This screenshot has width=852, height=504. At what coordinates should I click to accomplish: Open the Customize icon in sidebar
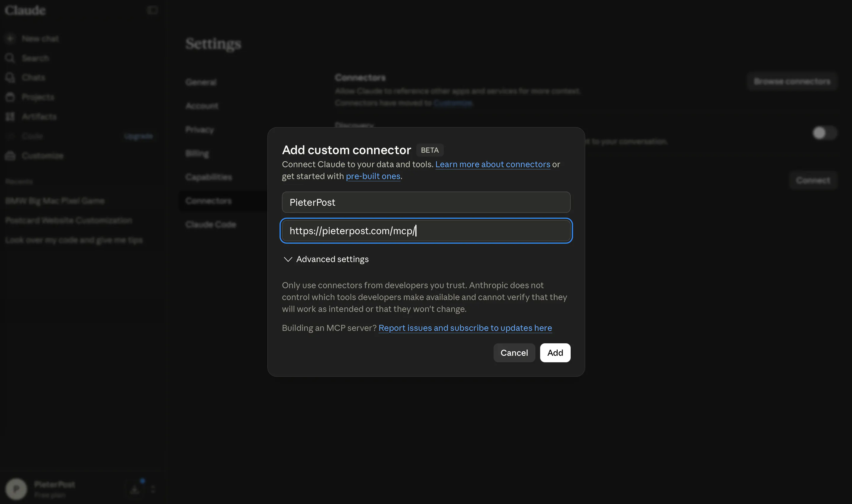(10, 156)
